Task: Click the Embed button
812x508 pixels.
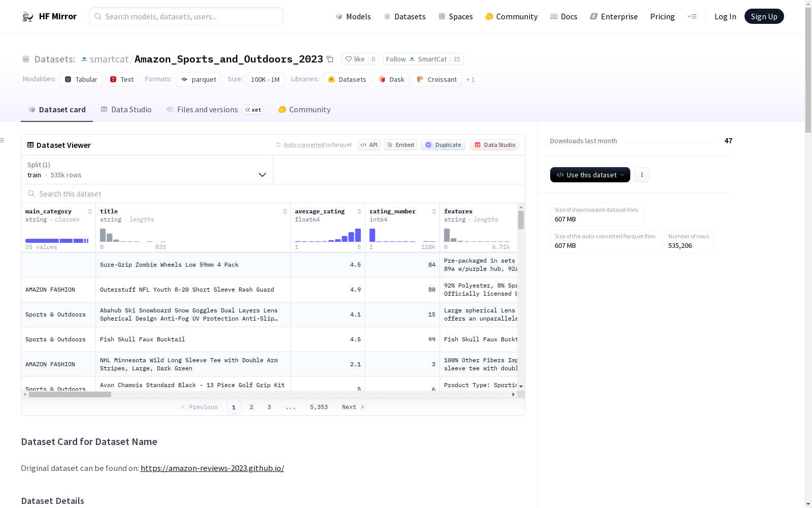Action: pos(400,145)
